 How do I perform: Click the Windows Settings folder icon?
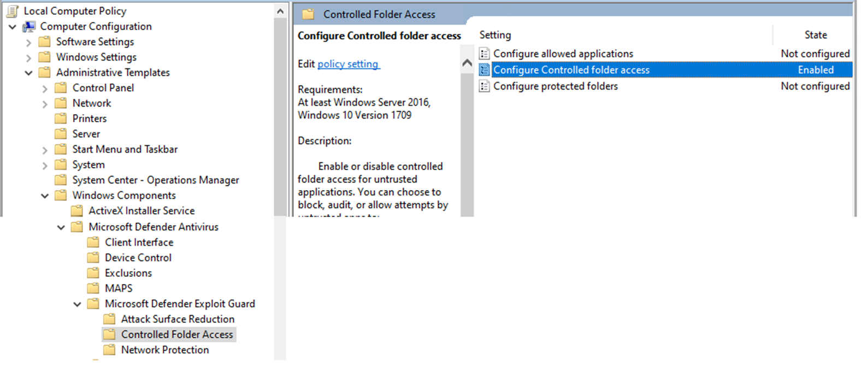45,57
